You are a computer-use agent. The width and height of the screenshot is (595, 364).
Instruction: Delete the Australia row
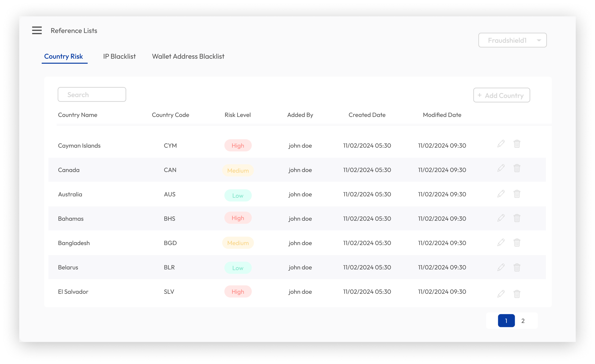(x=517, y=194)
